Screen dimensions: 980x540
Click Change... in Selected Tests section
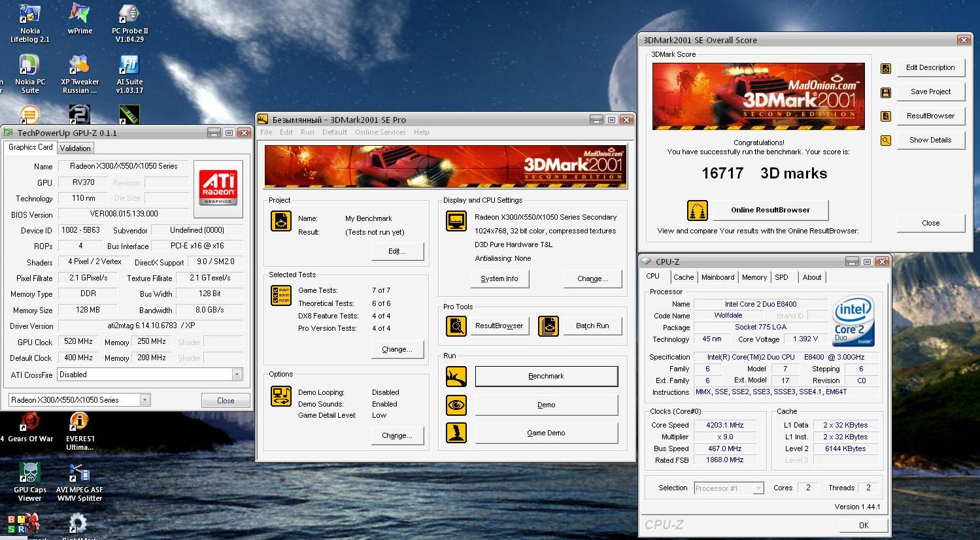point(397,349)
